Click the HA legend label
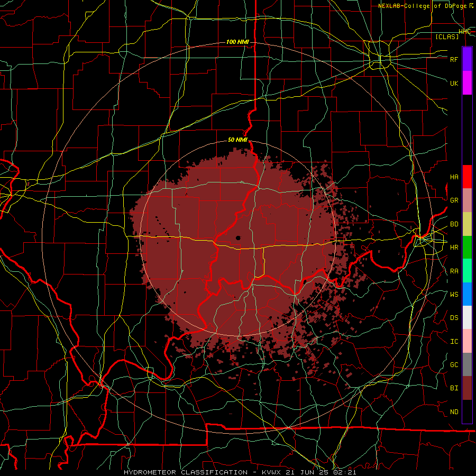 coord(454,177)
